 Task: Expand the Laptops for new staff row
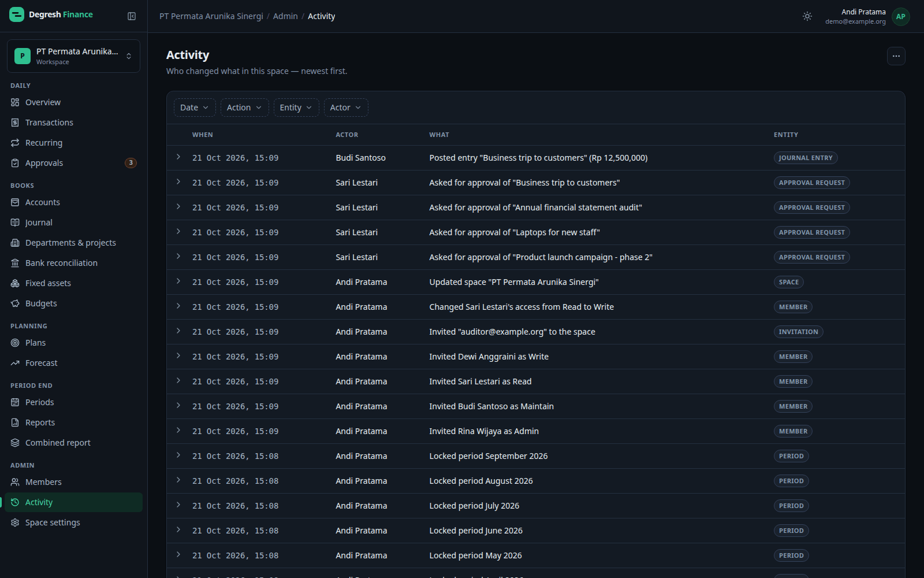pyautogui.click(x=178, y=232)
